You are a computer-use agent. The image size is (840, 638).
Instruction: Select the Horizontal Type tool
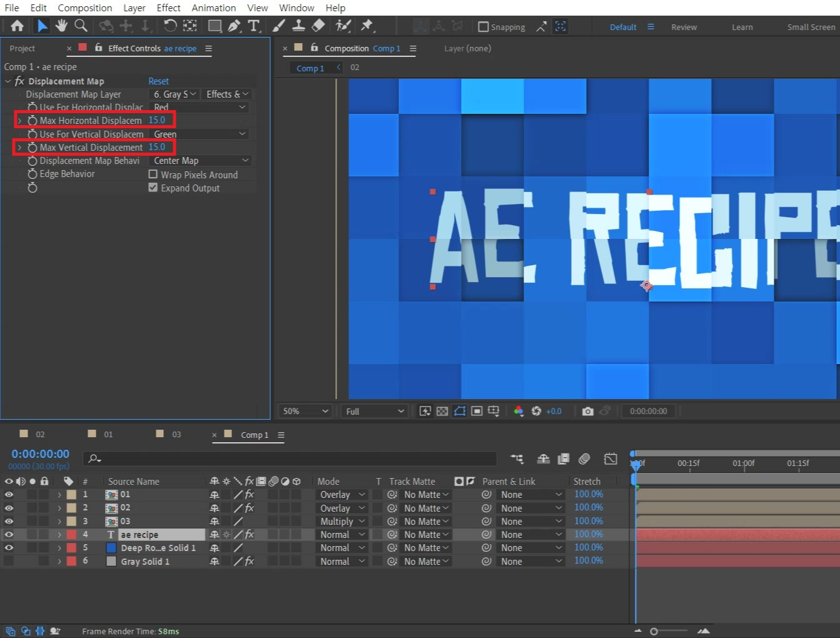pyautogui.click(x=254, y=26)
